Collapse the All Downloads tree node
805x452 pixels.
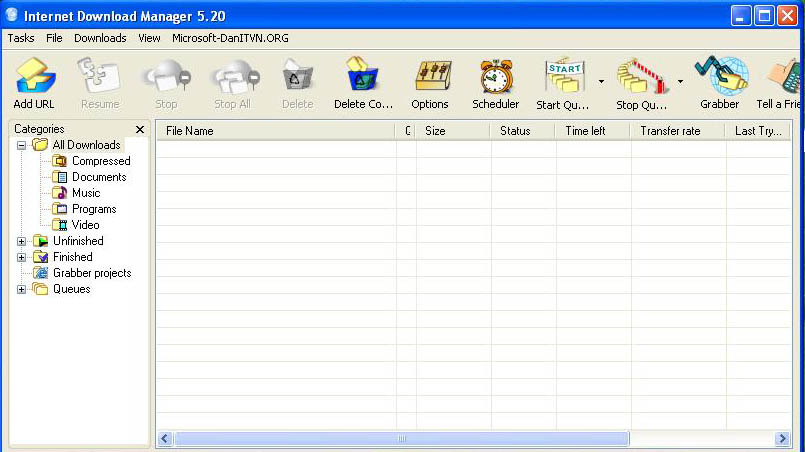click(21, 145)
